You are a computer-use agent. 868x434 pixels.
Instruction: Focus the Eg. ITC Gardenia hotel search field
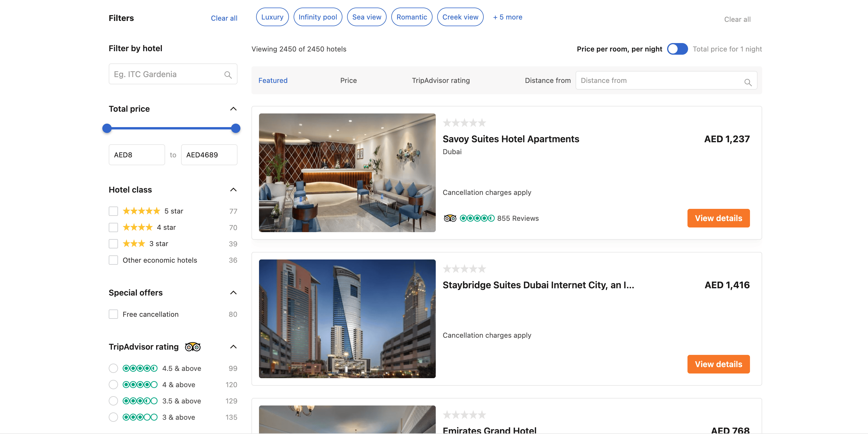click(173, 74)
